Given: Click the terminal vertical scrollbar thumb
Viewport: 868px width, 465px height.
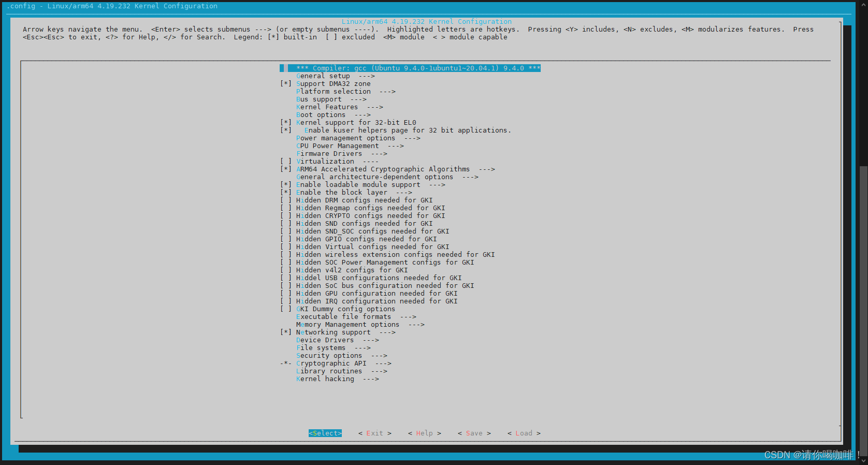Looking at the screenshot, I should (x=863, y=311).
